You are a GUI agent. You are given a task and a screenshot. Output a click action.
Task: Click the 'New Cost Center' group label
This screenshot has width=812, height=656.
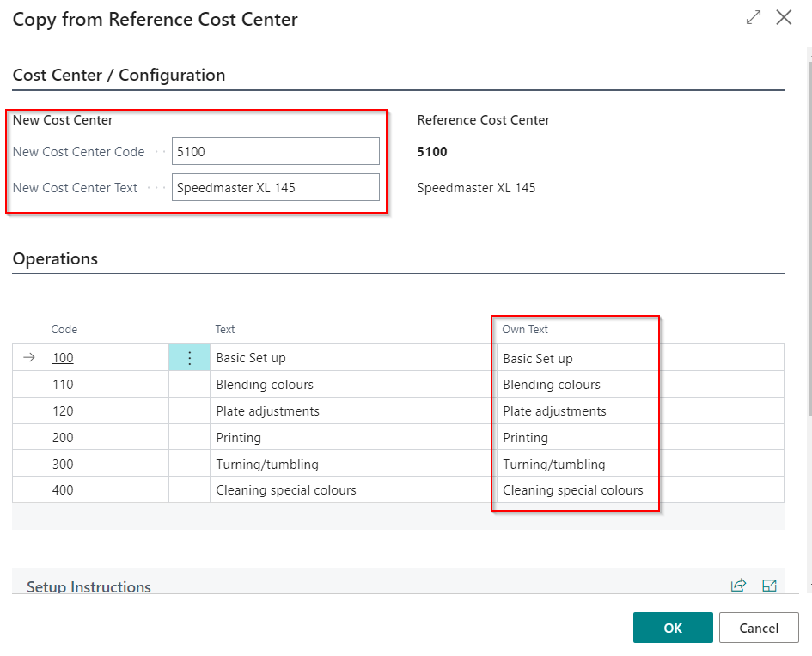point(63,120)
